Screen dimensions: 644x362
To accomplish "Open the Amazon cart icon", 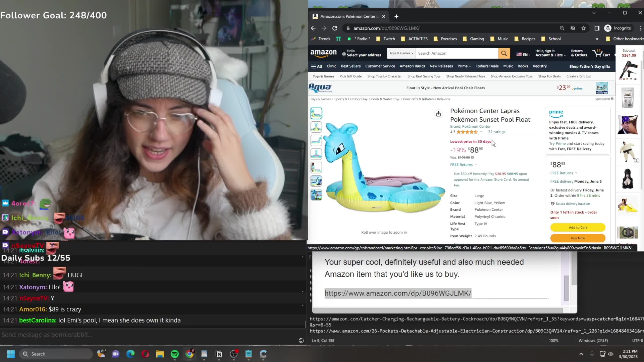I will click(x=601, y=53).
